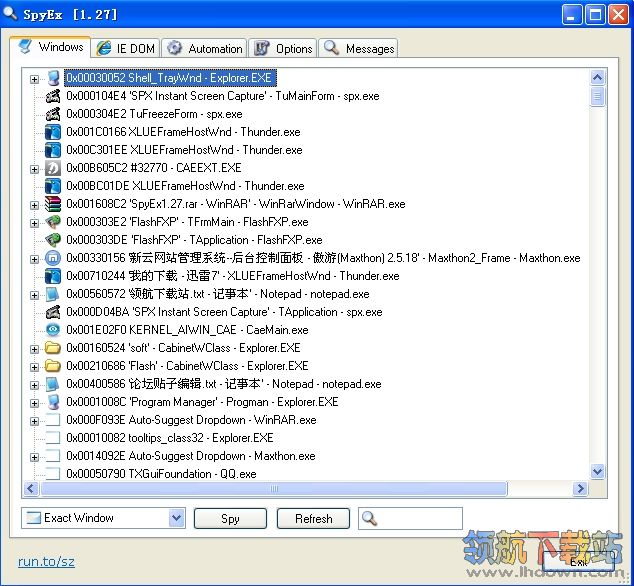Expand the 'Flash' CabinetWClass node
This screenshot has width=634, height=586.
point(34,367)
